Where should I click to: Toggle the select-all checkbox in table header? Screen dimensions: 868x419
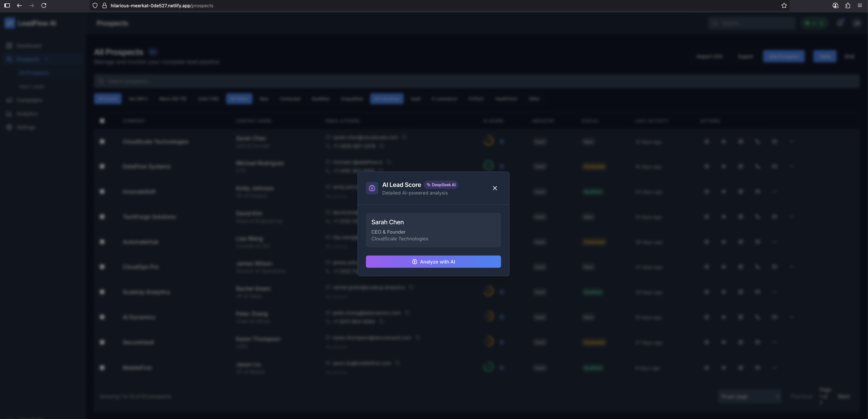(x=102, y=121)
